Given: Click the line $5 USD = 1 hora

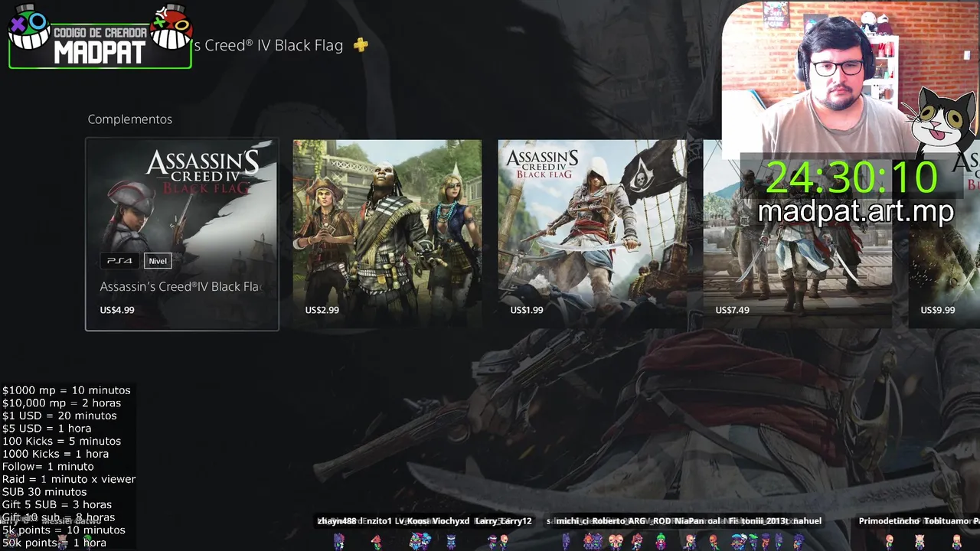Looking at the screenshot, I should (47, 429).
